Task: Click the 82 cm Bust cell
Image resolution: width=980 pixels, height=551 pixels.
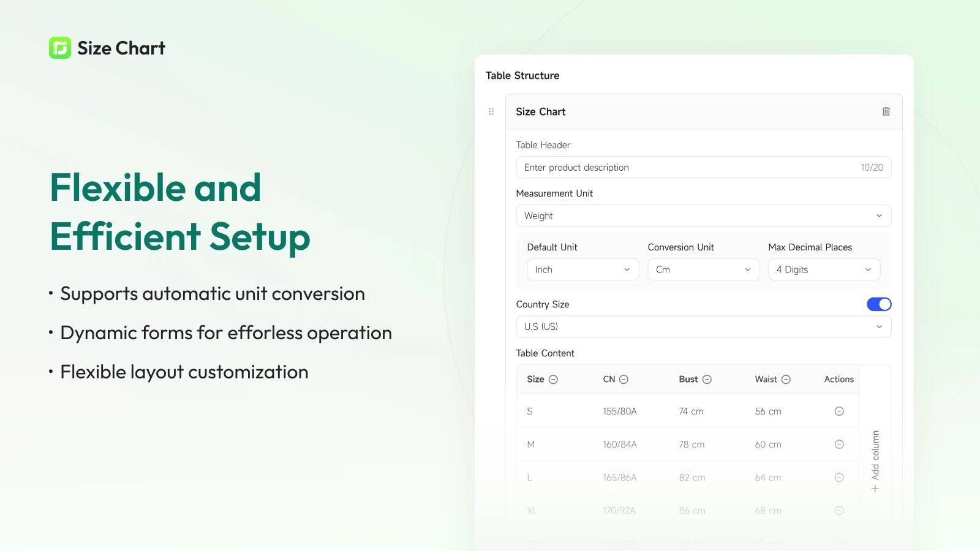Action: tap(692, 478)
